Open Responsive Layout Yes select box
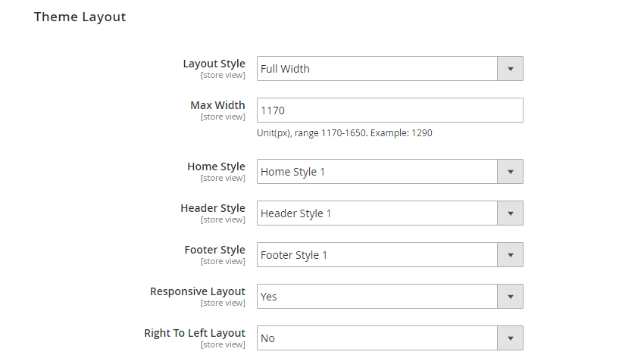The height and width of the screenshot is (361, 644). (x=377, y=297)
